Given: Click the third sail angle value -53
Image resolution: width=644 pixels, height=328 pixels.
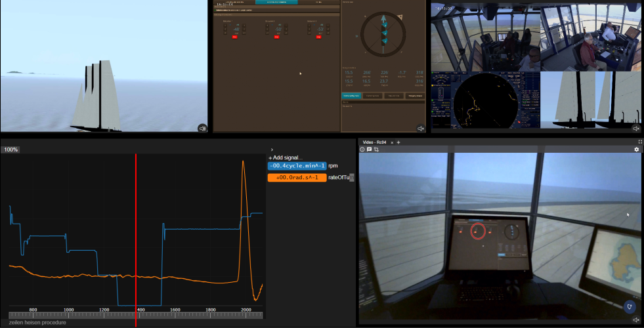Looking at the screenshot, I should pos(320,30).
